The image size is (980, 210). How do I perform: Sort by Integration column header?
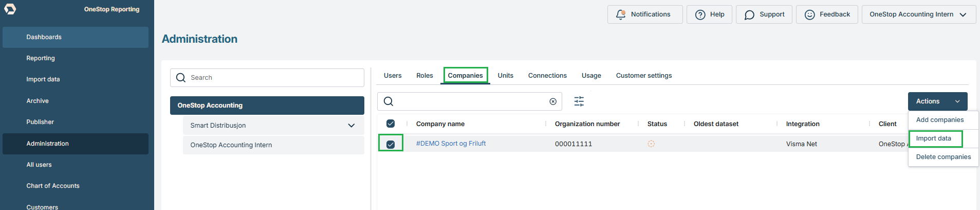[x=802, y=124]
